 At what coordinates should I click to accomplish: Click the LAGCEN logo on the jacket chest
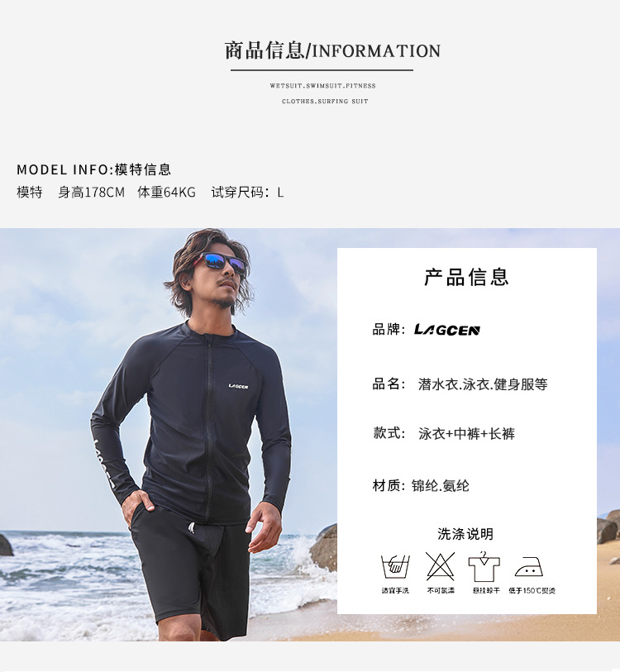(238, 386)
